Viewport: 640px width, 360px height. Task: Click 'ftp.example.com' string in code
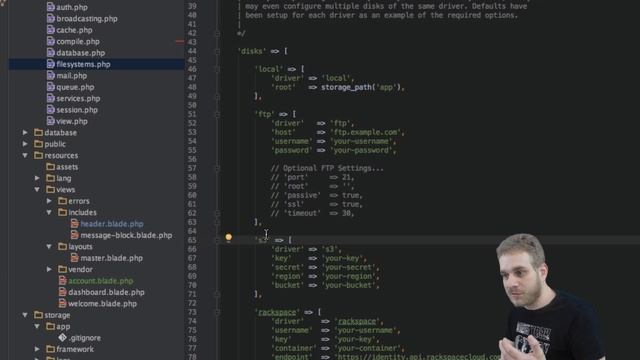pos(366,132)
